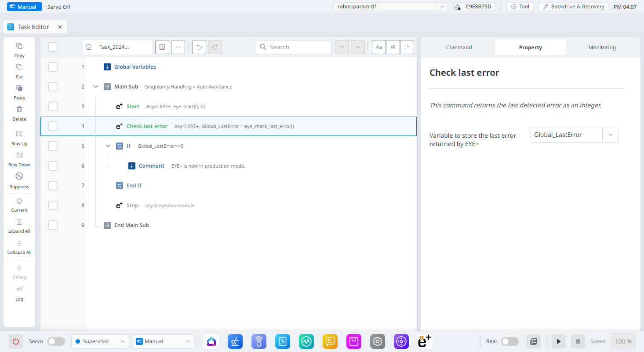Check the box for line 3 Start

tap(53, 106)
